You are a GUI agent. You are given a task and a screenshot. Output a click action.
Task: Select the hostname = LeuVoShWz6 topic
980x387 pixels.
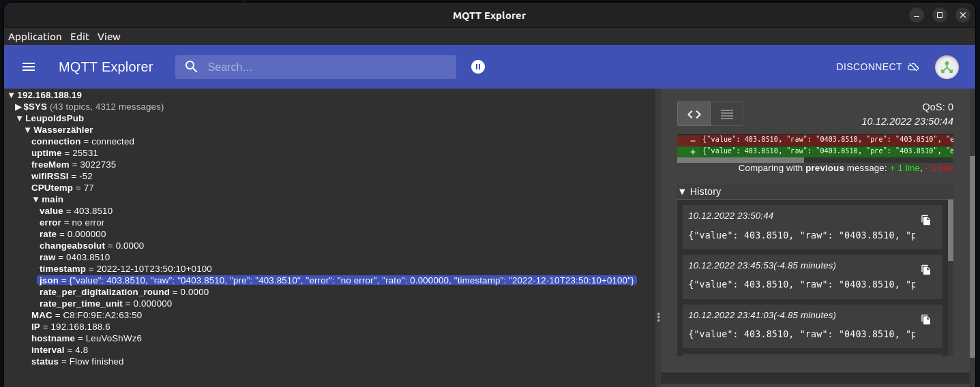coord(87,339)
